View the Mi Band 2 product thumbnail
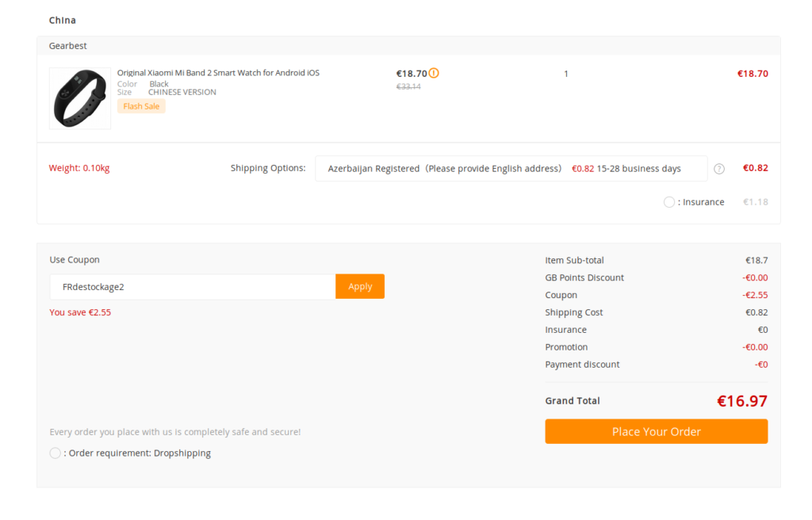The image size is (812, 520). coord(80,98)
